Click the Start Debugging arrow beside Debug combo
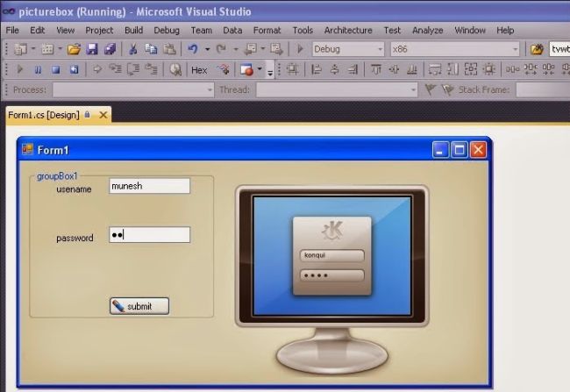The height and width of the screenshot is (392, 570). tap(300, 49)
